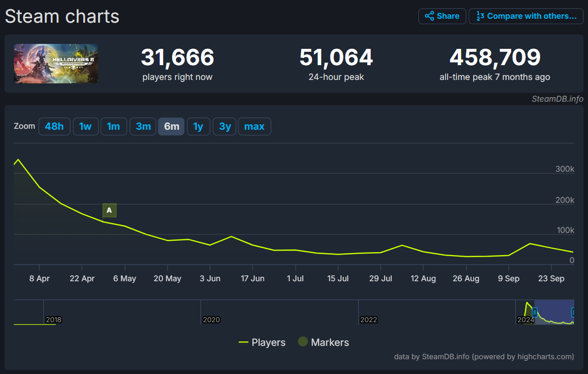Click the Share button
The width and height of the screenshot is (588, 374).
(442, 16)
